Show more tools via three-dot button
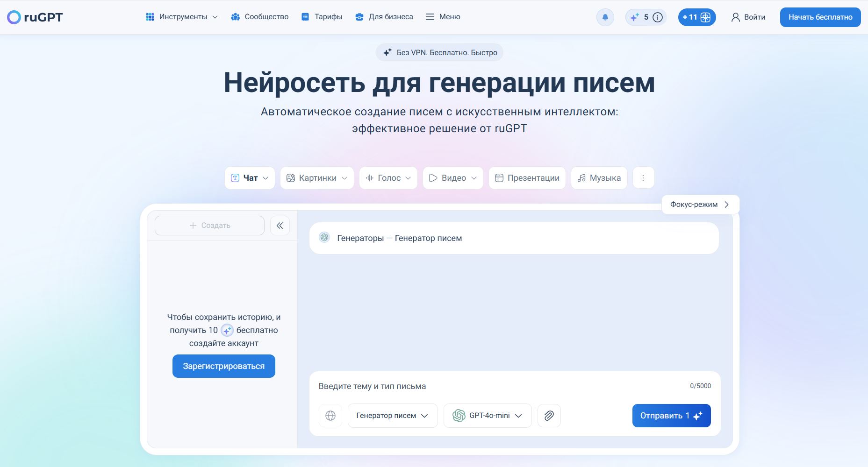868x467 pixels. tap(643, 177)
